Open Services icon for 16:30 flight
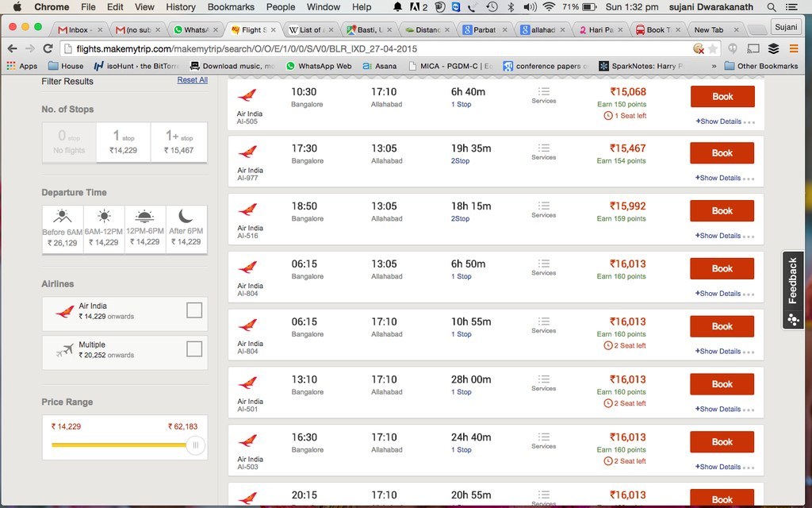This screenshot has height=508, width=812. (544, 437)
